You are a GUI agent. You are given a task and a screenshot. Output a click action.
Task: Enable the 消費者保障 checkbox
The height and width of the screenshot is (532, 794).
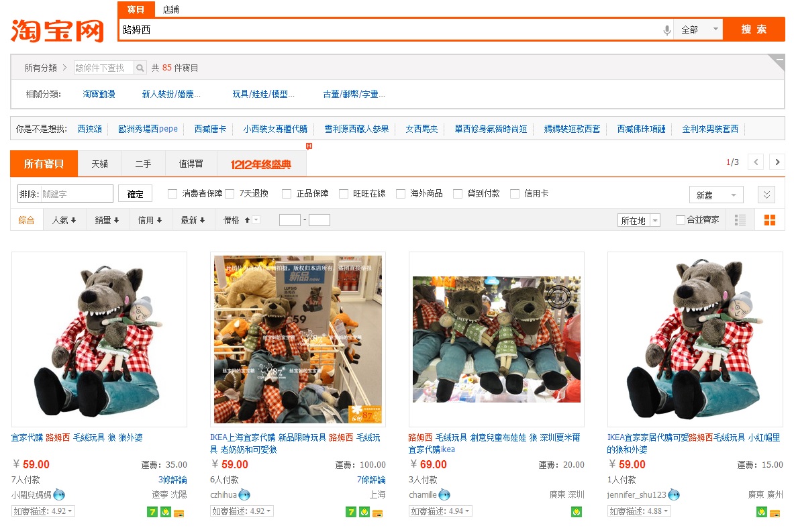pyautogui.click(x=172, y=194)
